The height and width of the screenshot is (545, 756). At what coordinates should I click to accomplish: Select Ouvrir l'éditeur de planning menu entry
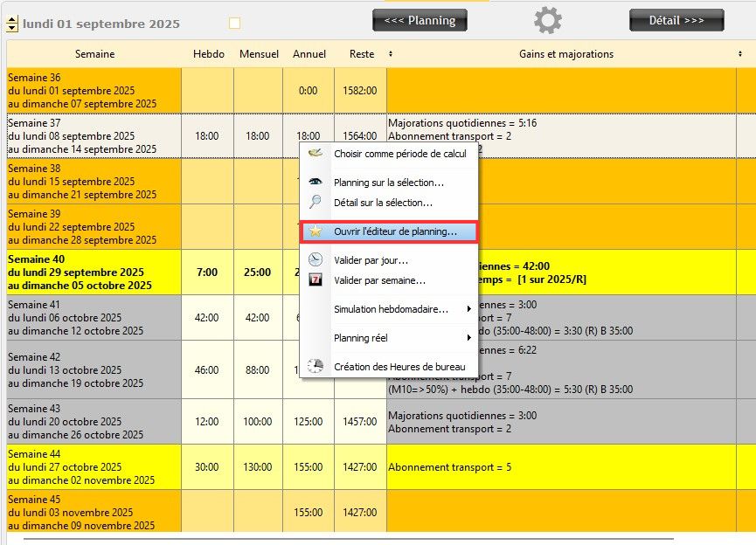click(395, 232)
